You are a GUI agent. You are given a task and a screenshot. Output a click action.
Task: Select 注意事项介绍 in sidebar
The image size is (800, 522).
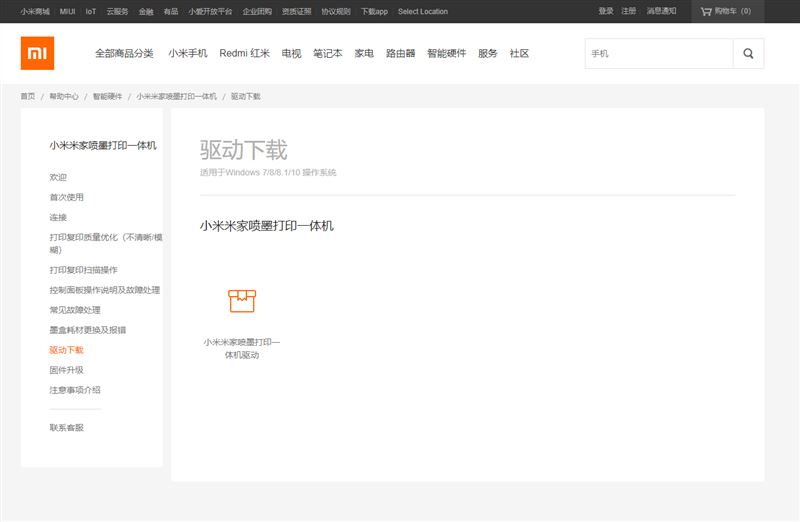pyautogui.click(x=74, y=390)
